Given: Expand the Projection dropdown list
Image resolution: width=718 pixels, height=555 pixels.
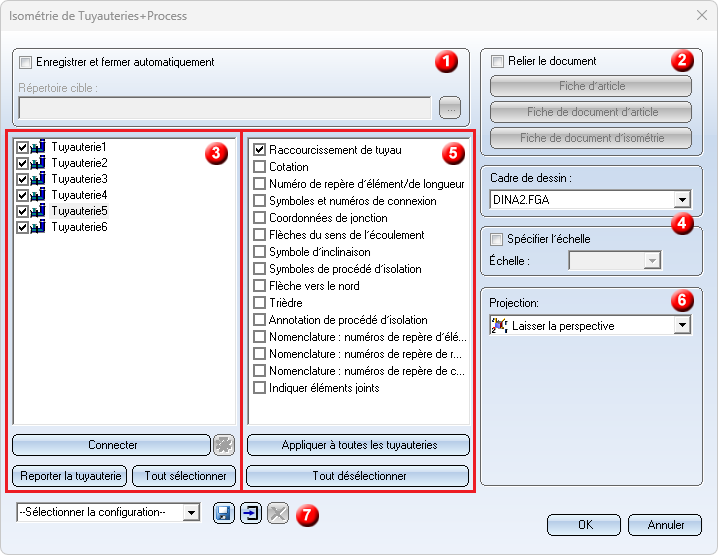Looking at the screenshot, I should pyautogui.click(x=682, y=326).
